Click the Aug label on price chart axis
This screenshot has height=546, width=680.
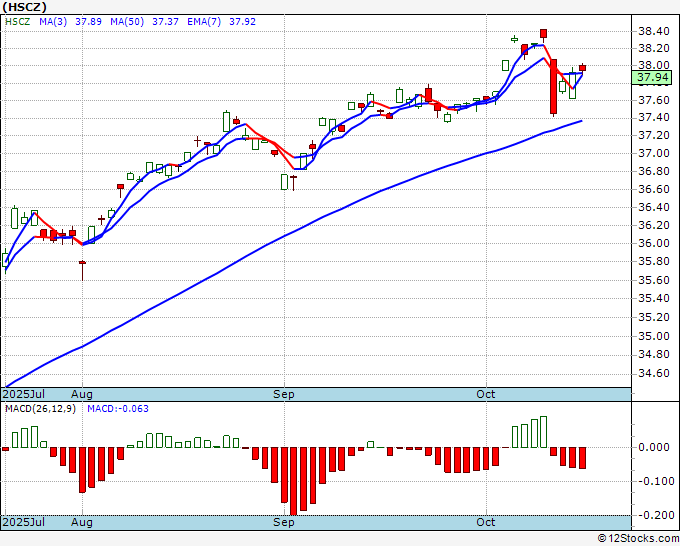[82, 394]
